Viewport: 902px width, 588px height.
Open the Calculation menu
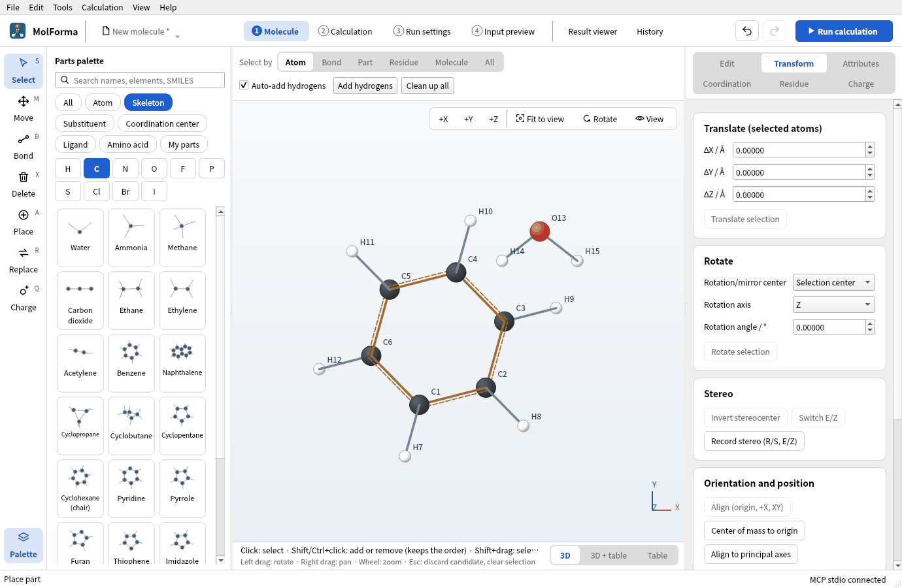(102, 7)
